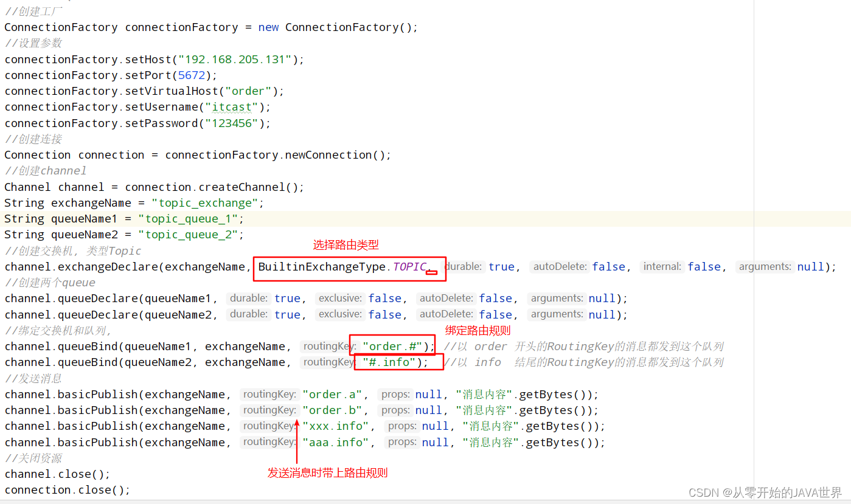
Task: Click the "topic_queue_2" string value
Action: tap(188, 234)
